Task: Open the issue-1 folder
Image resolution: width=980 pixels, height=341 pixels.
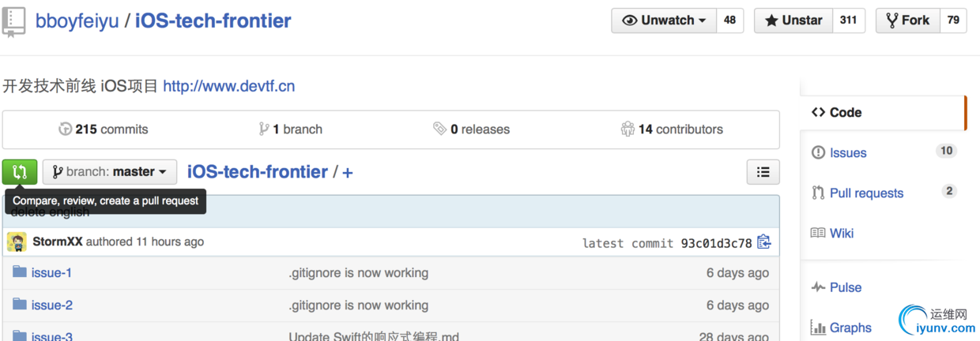Action: tap(51, 273)
